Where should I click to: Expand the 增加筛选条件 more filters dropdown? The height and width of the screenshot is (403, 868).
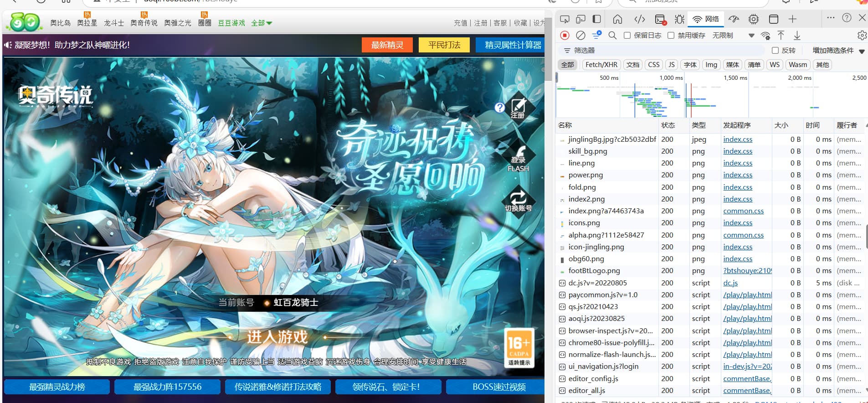[838, 51]
